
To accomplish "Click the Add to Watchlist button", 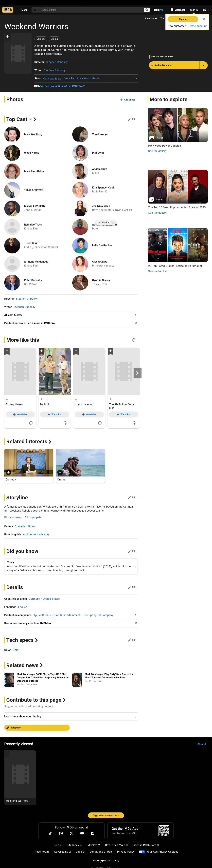I will (174, 65).
